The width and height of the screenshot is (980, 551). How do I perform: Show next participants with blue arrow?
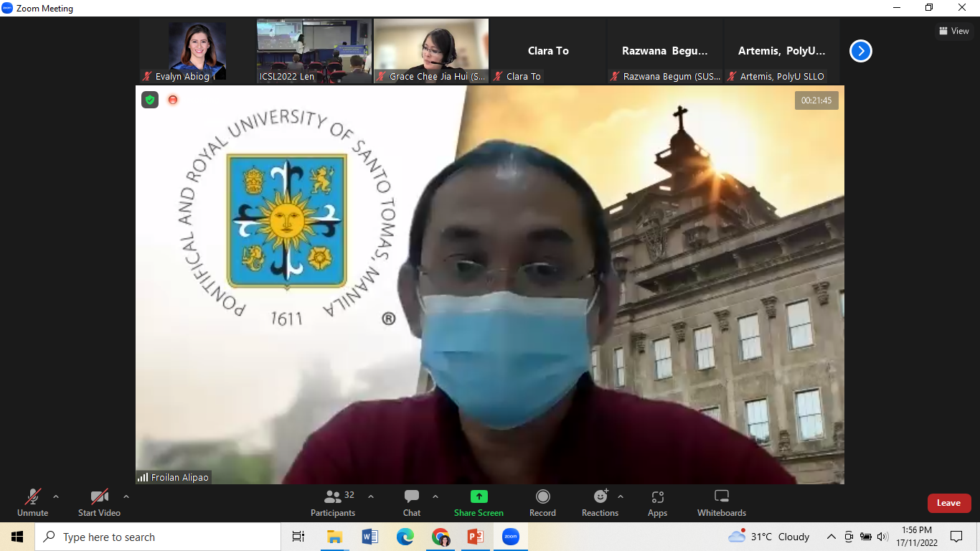point(861,51)
